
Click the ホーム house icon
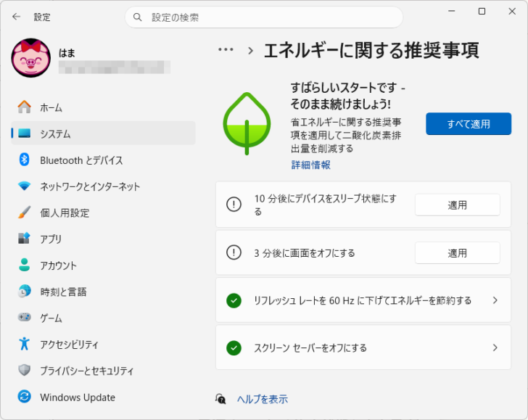click(x=24, y=107)
